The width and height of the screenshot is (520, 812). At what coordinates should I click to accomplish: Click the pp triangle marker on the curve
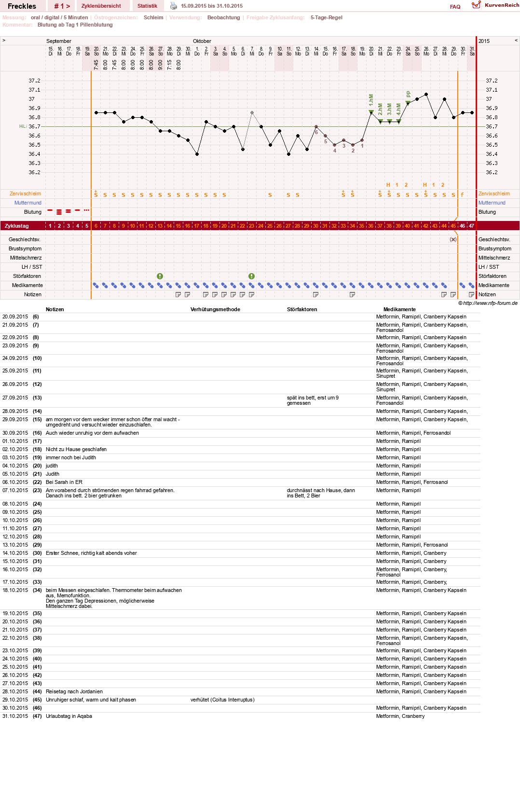tap(408, 103)
